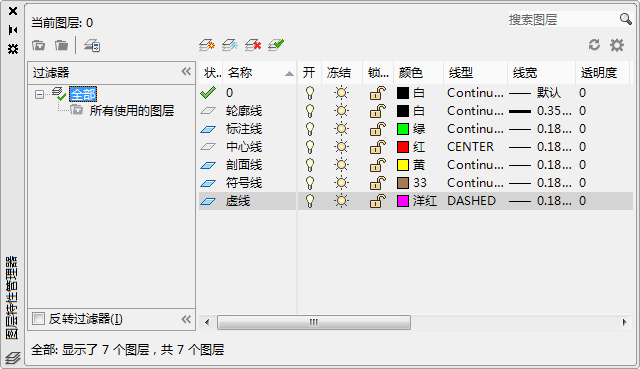This screenshot has height=369, width=640.
Task: Click the status icon of 剖面线 layer
Action: pyautogui.click(x=208, y=165)
